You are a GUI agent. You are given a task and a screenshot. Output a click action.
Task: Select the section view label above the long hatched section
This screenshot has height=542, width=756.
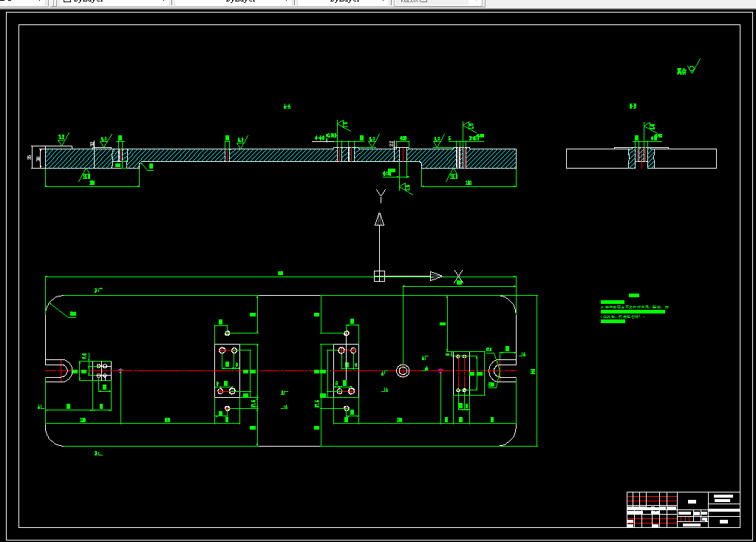[x=287, y=106]
